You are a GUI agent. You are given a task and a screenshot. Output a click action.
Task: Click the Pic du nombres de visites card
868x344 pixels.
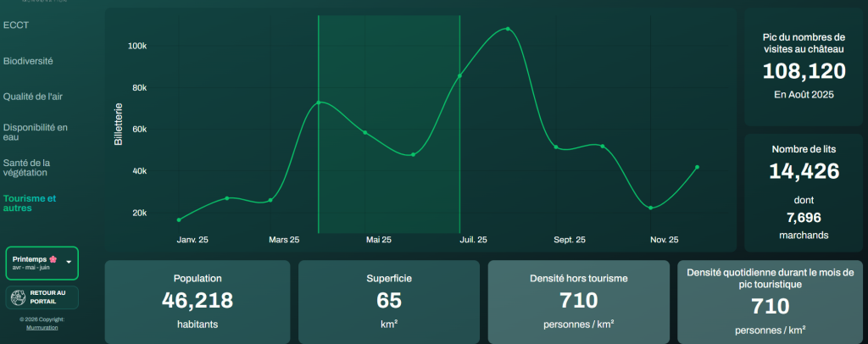[804, 67]
